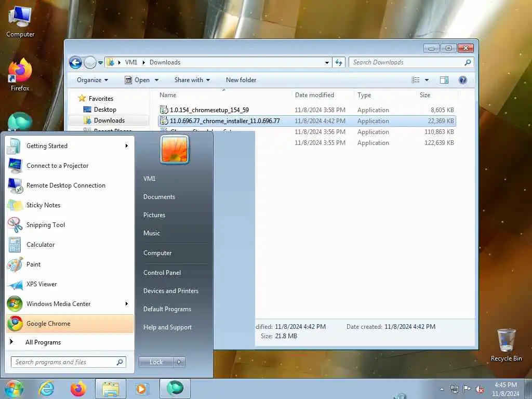Click the Change your view icon
The width and height of the screenshot is (532, 399).
tap(415, 80)
